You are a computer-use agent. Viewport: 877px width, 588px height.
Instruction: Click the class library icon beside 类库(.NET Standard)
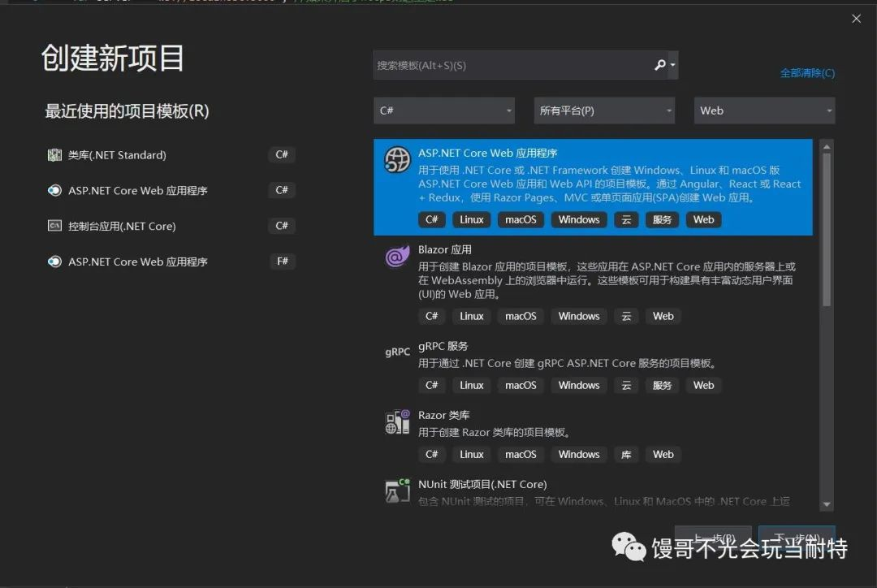pos(54,155)
